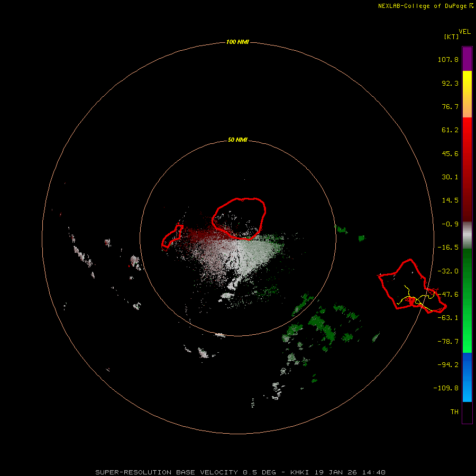Click the -32.0 scale value
The width and height of the screenshot is (476, 476).
(x=448, y=271)
